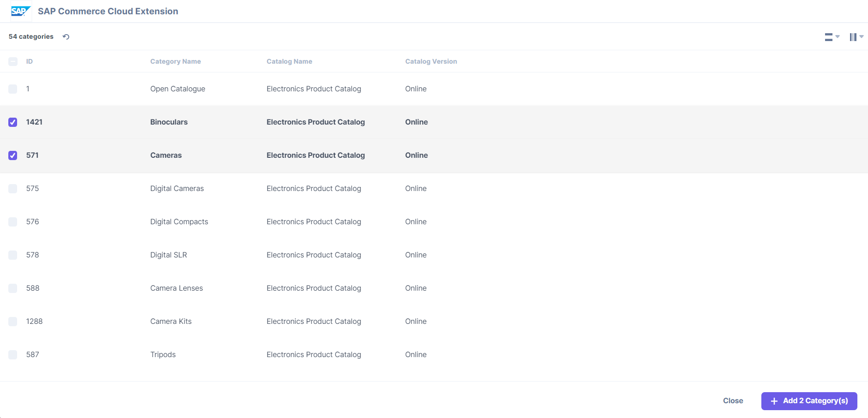Check the Digital Compacts row checkbox

point(13,222)
